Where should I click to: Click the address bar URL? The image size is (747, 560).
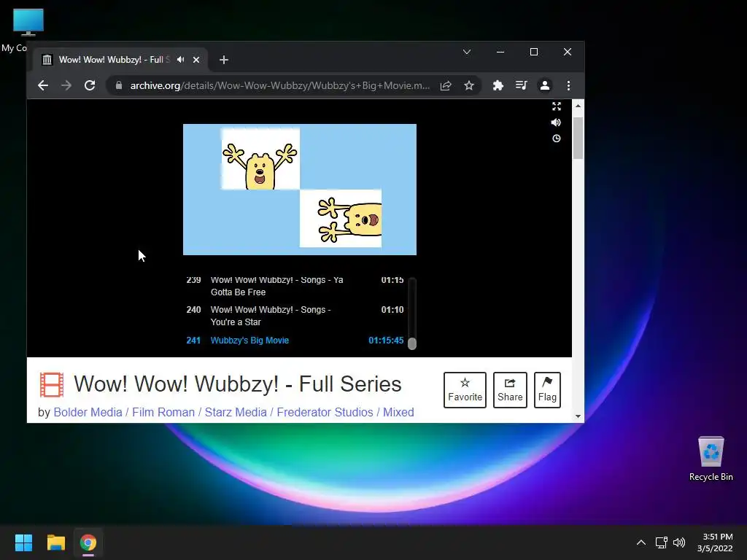click(279, 86)
